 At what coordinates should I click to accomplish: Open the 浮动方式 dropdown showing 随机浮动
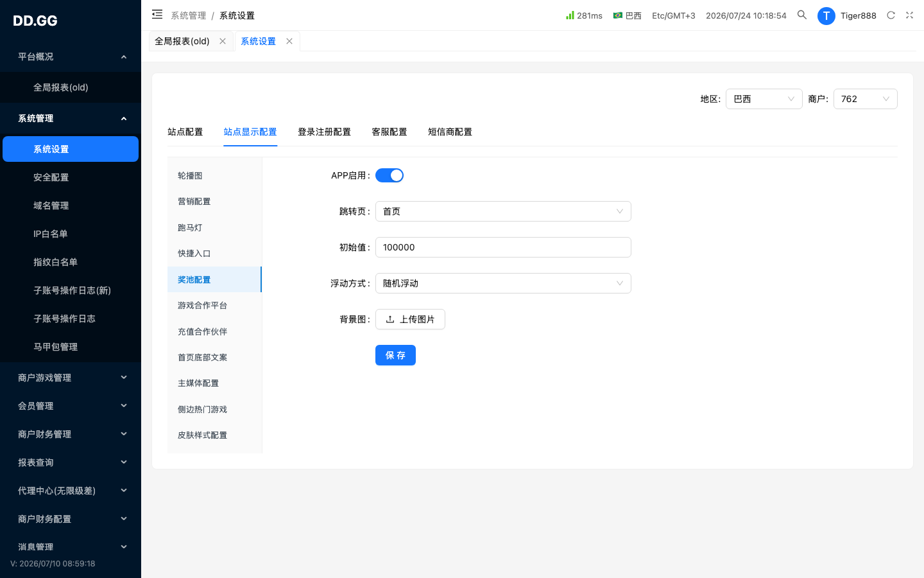click(503, 283)
